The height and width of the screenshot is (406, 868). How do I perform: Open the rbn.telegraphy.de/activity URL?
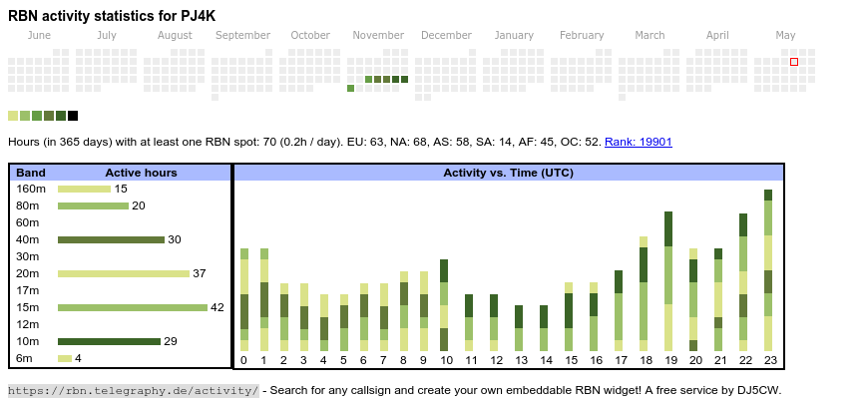[x=134, y=390]
